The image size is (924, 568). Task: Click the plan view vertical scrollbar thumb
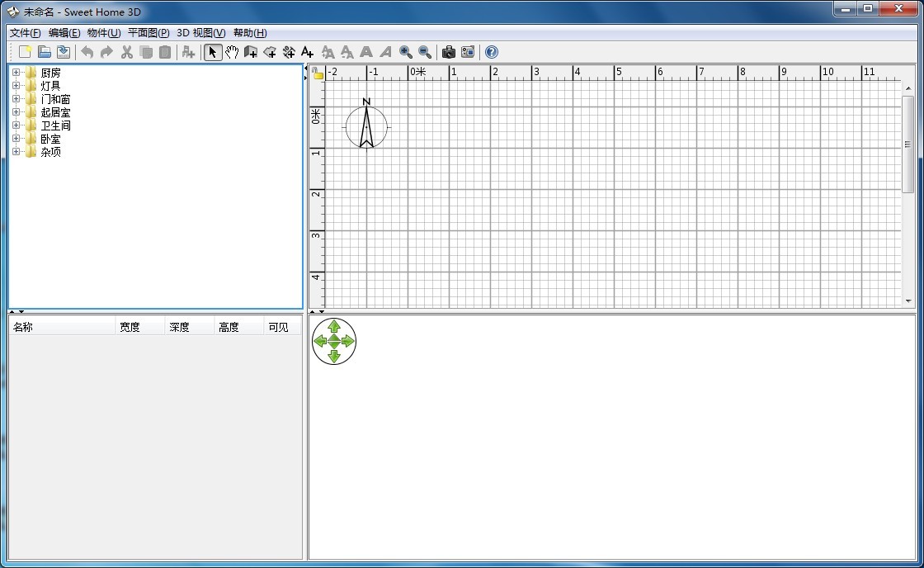[x=908, y=144]
